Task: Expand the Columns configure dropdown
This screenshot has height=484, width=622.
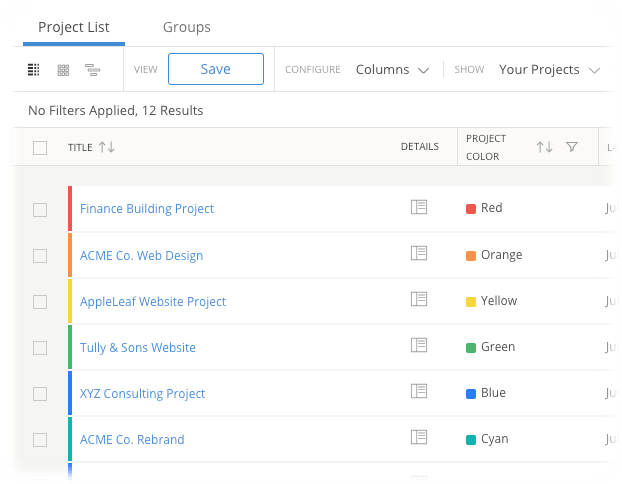Action: coord(392,70)
